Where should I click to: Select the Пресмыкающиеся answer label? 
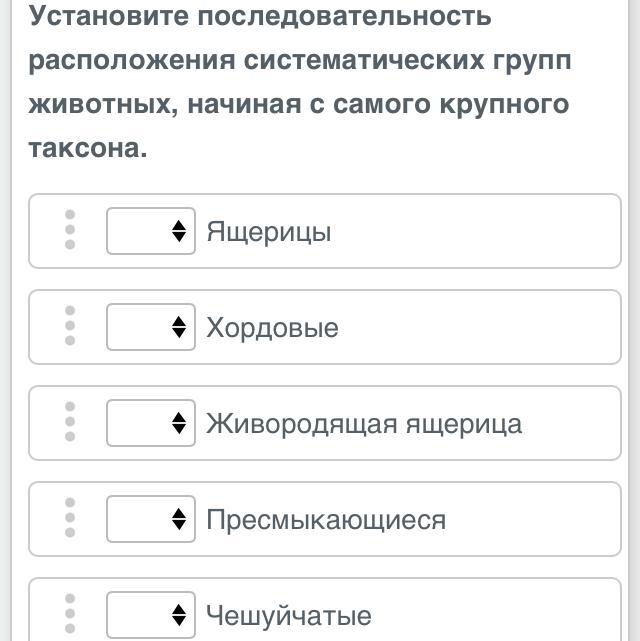coord(326,520)
